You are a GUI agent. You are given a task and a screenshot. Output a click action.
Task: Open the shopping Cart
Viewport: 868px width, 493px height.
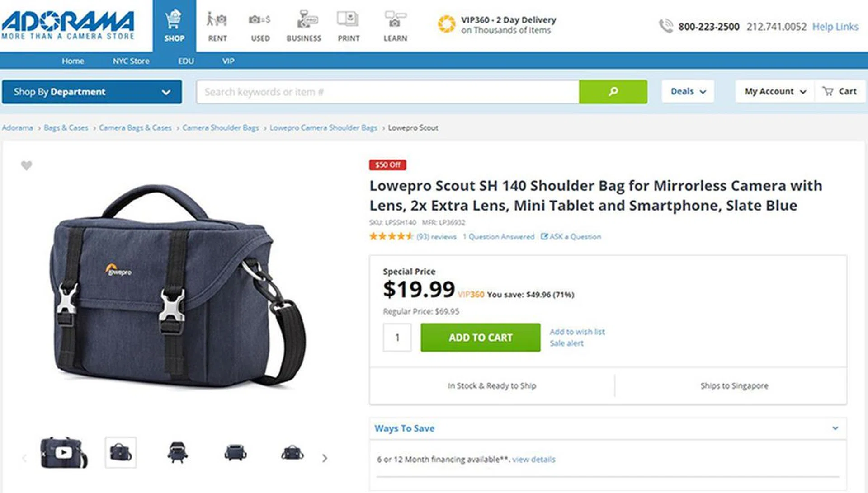coord(840,91)
